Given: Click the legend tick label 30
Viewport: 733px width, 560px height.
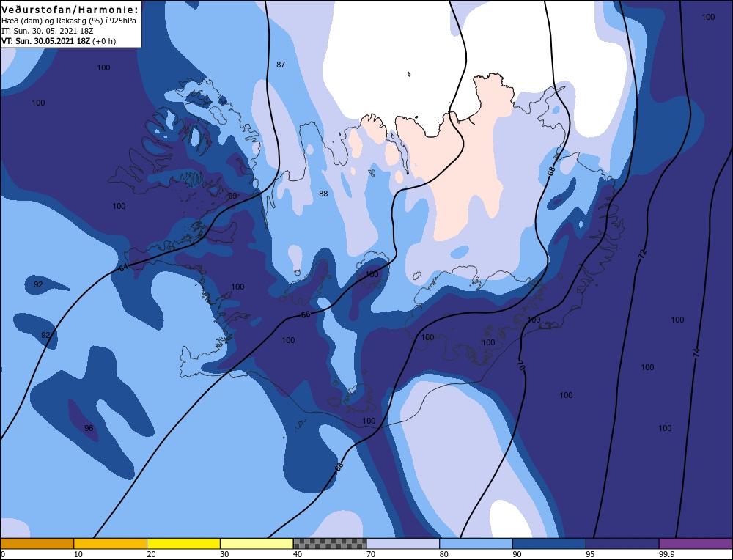Looking at the screenshot, I should [x=224, y=554].
